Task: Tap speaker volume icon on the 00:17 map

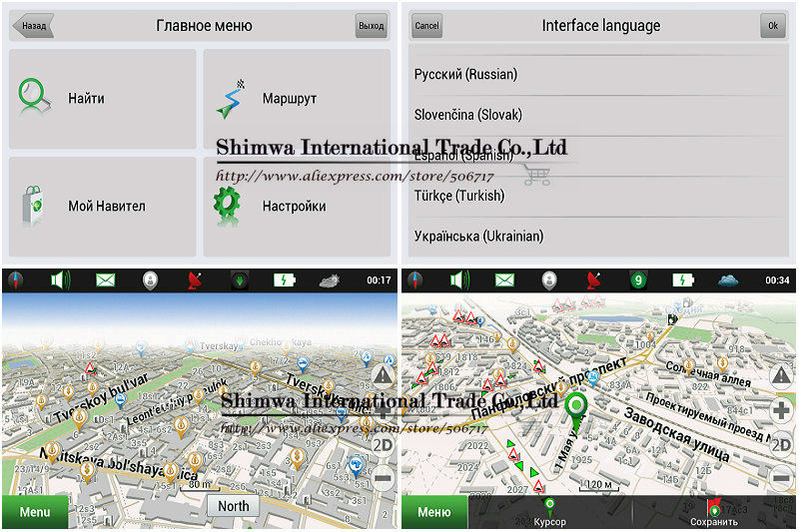Action: pos(60,280)
